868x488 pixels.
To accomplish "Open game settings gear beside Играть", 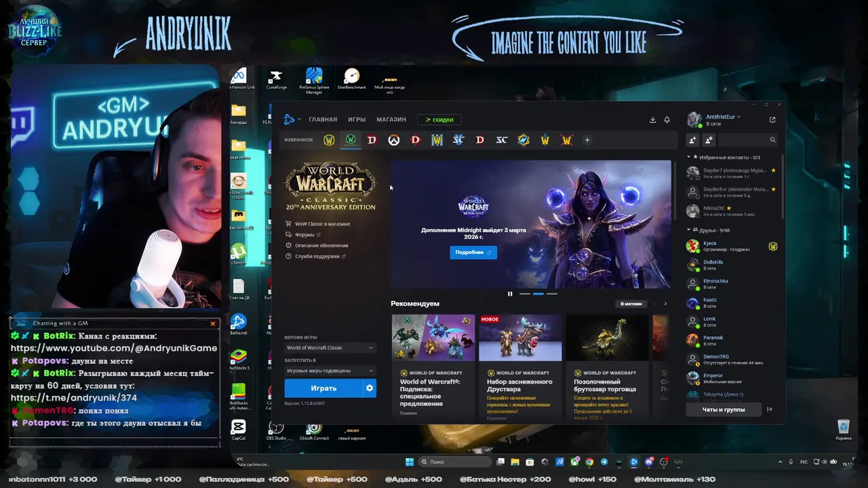I will pos(370,388).
